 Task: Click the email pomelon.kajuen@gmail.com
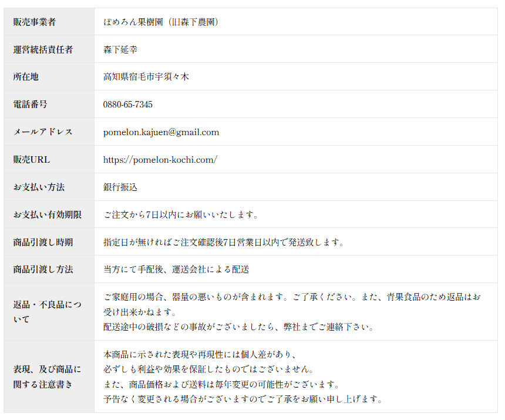click(161, 132)
